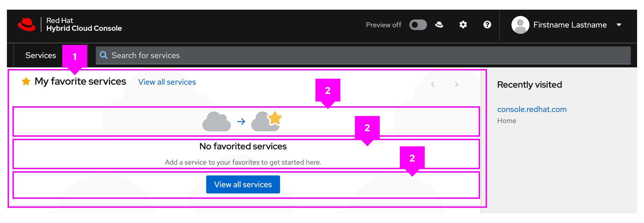Image resolution: width=644 pixels, height=223 pixels.
Task: Open settings using the gear icon
Action: point(463,25)
